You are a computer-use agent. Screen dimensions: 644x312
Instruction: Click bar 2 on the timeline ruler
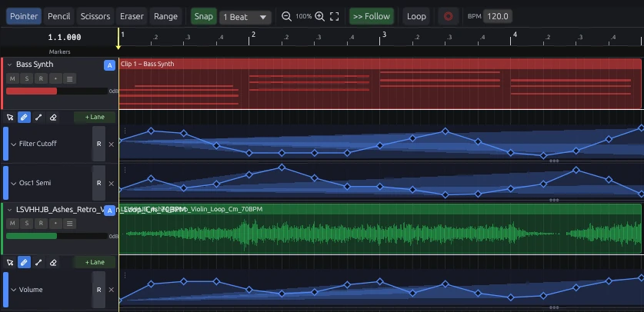tap(252, 36)
